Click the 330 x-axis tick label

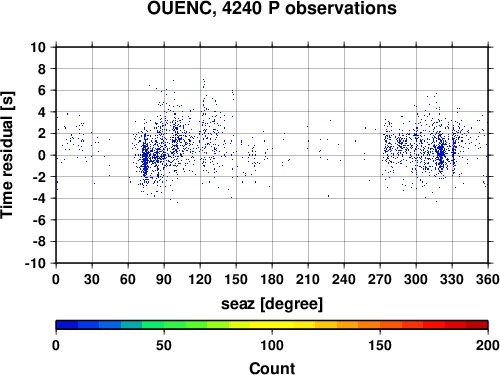click(452, 279)
